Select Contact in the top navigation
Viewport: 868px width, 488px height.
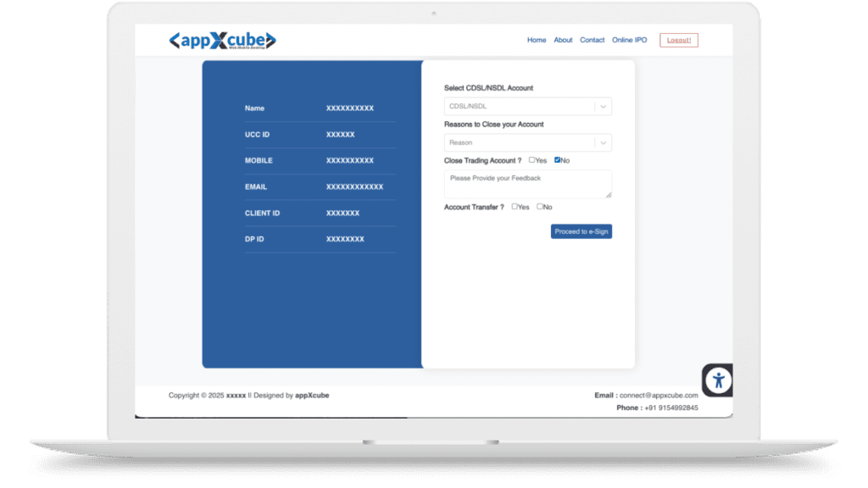(x=592, y=40)
